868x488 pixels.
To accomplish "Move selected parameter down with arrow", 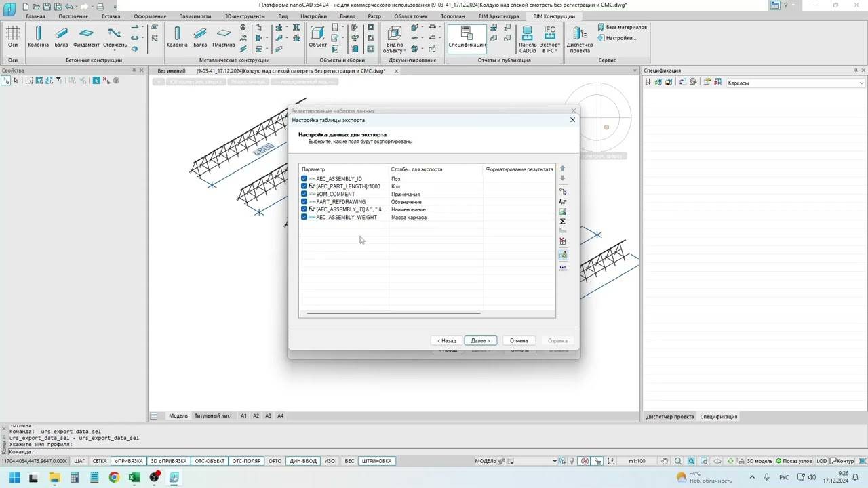I will [x=562, y=178].
